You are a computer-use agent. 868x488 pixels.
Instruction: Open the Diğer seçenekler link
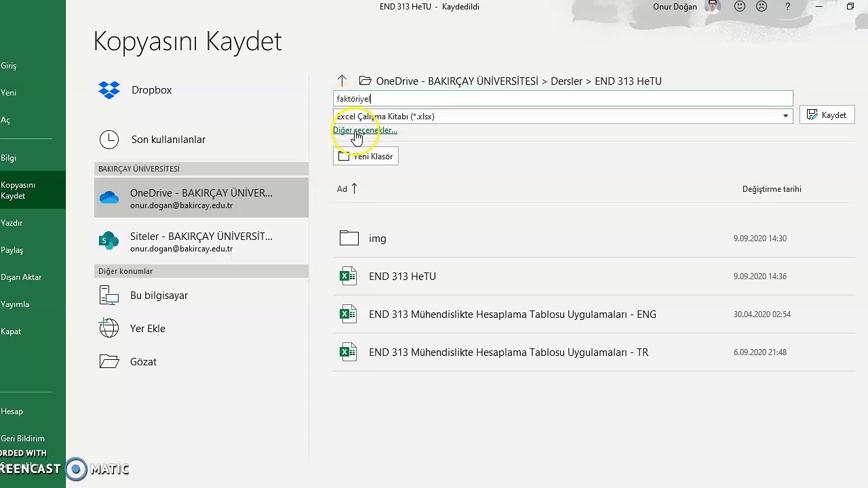click(x=365, y=130)
